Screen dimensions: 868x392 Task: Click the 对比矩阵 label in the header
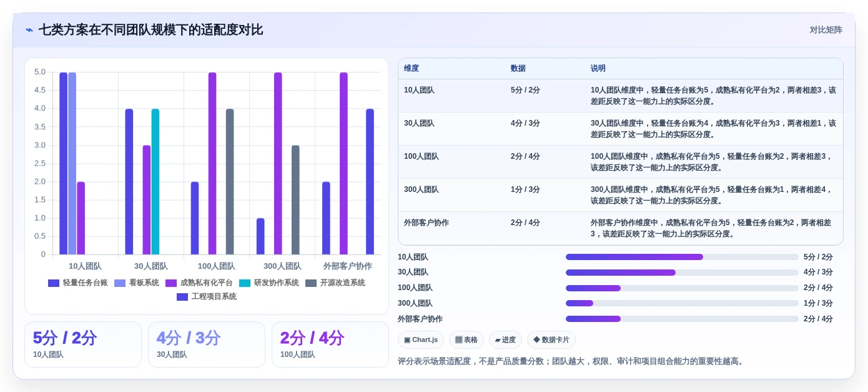826,30
